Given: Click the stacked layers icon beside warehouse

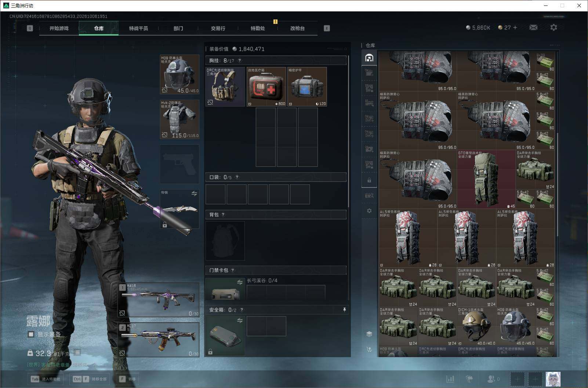Looking at the screenshot, I should pos(369,334).
